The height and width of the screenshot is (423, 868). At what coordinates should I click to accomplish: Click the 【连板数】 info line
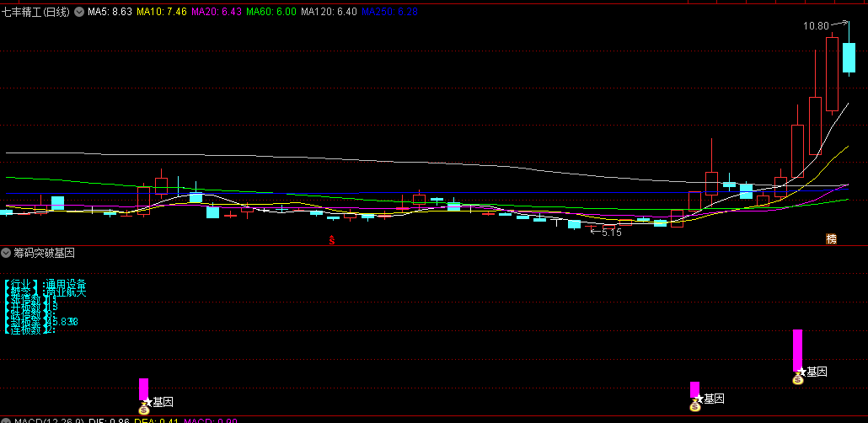click(29, 329)
